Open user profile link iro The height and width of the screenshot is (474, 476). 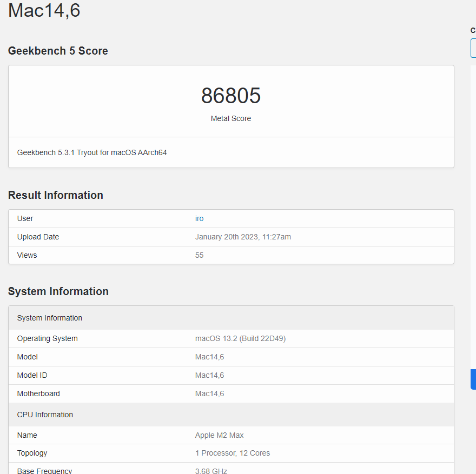199,218
